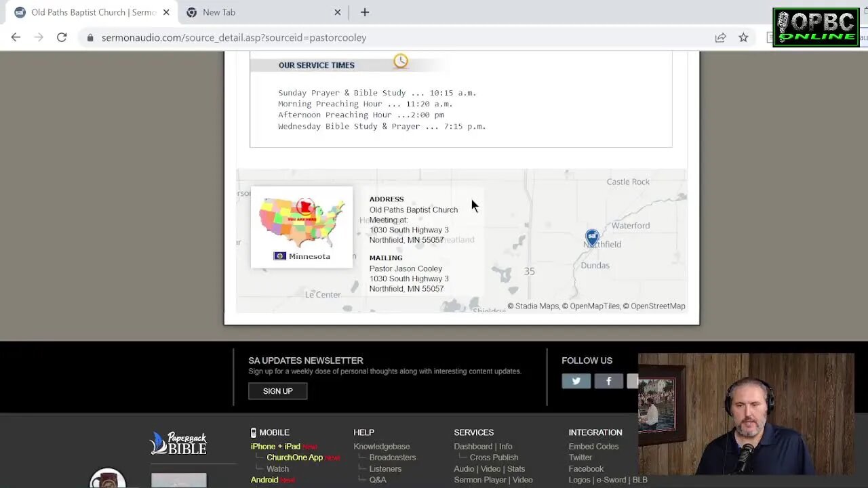868x488 pixels.
Task: Open the Dashboard services link
Action: coord(473,447)
